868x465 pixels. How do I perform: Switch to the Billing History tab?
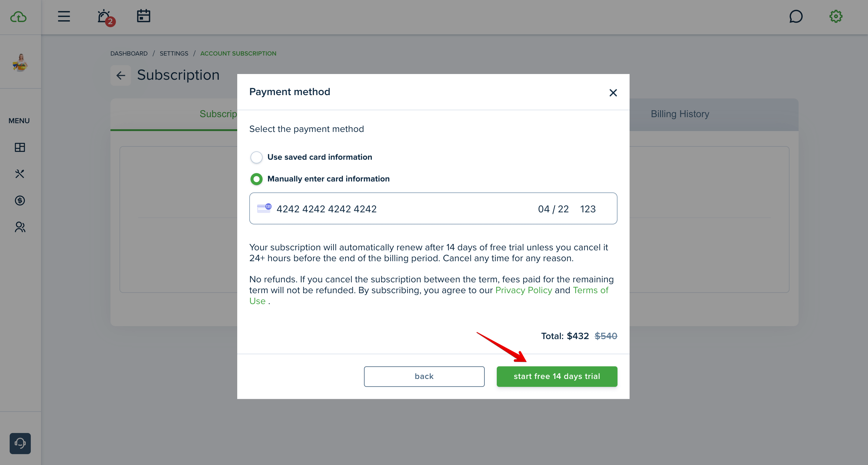(680, 114)
